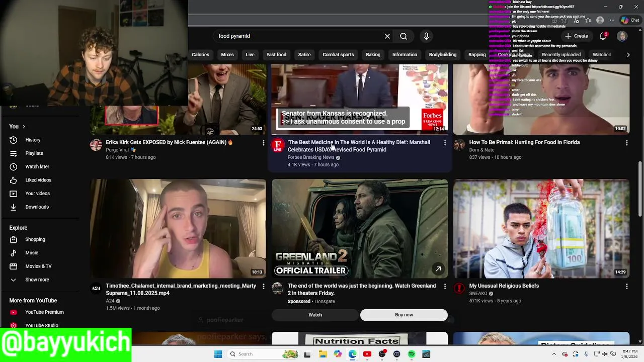Open more options for Timothee Chalamet video
Viewport: 644px width, 362px height.
pos(263,286)
